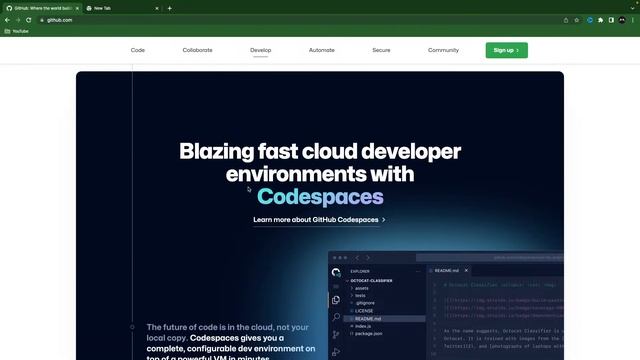The width and height of the screenshot is (640, 360).
Task: Go to the Automate section link
Action: [x=322, y=50]
